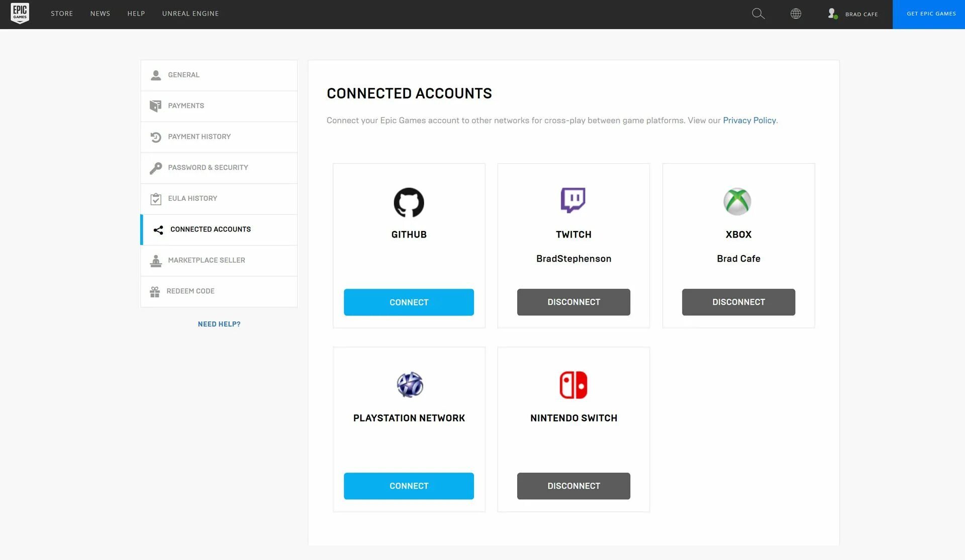
Task: Select the GENERAL settings menu item
Action: 219,75
